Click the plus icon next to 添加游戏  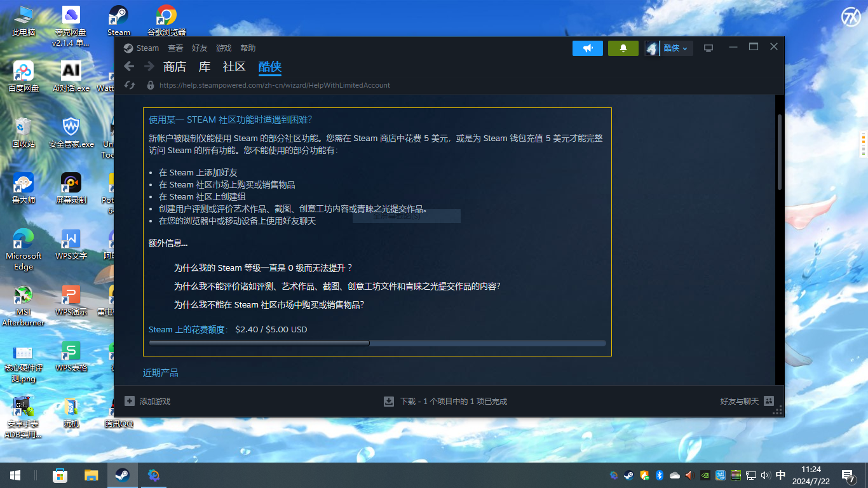[x=130, y=401]
